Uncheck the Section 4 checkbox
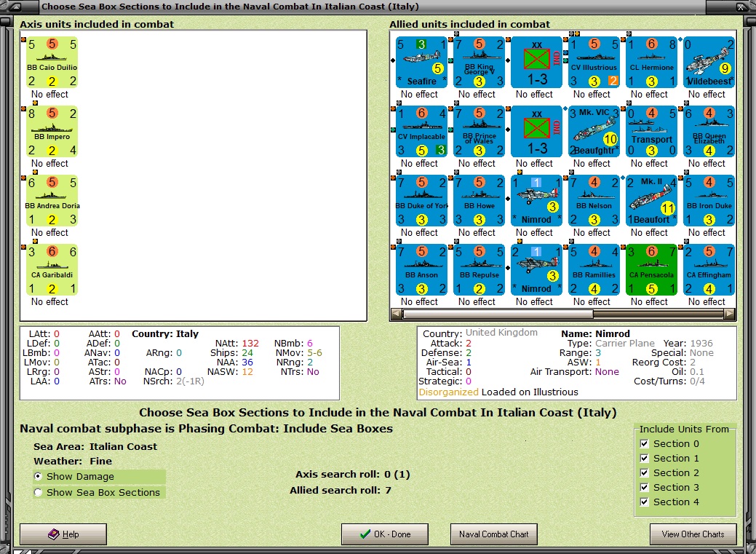Viewport: 756px width, 554px height. (644, 502)
